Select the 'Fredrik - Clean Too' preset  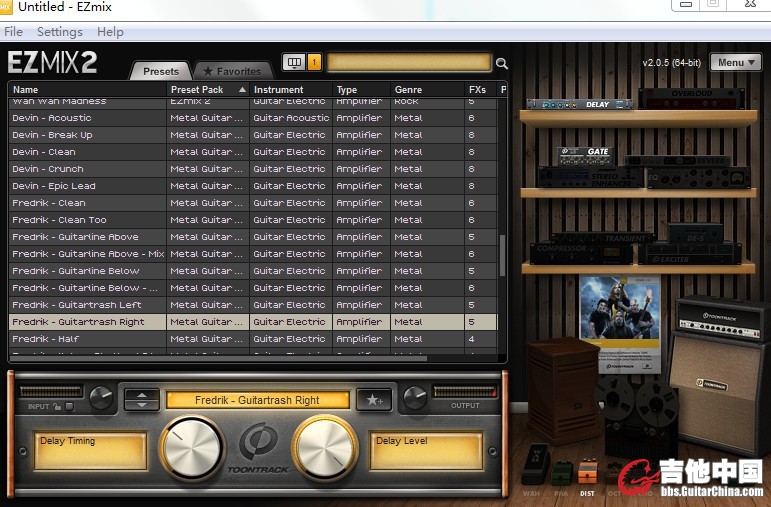click(x=253, y=220)
